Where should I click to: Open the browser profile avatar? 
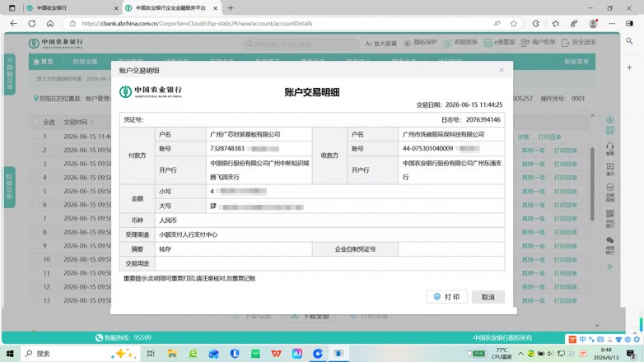point(593,23)
